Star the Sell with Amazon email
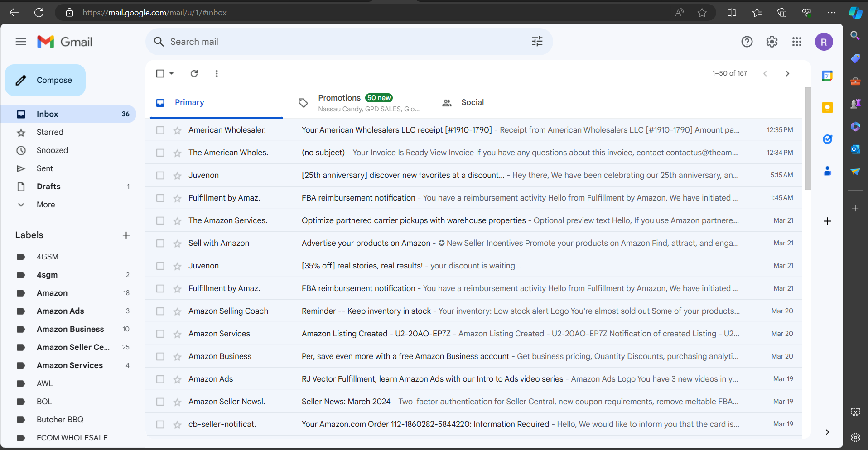The height and width of the screenshot is (450, 868). tap(178, 244)
